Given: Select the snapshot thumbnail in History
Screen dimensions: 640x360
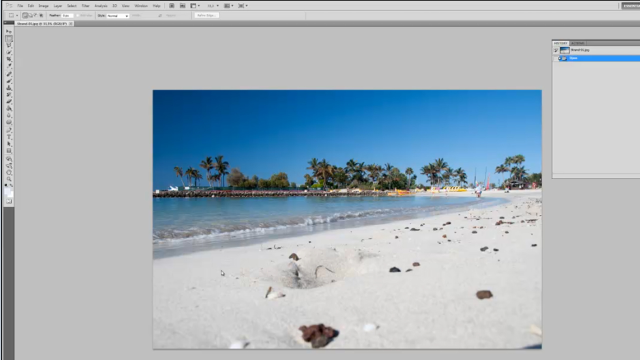Looking at the screenshot, I should [x=564, y=50].
